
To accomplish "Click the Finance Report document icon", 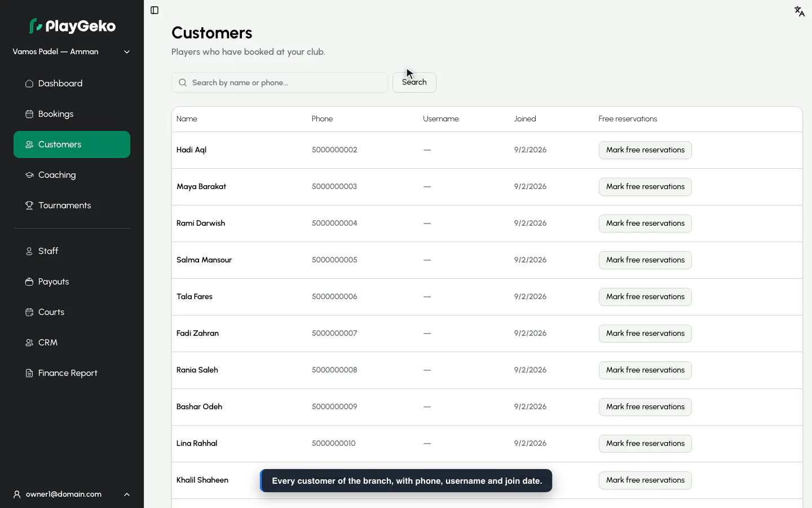I will (29, 373).
